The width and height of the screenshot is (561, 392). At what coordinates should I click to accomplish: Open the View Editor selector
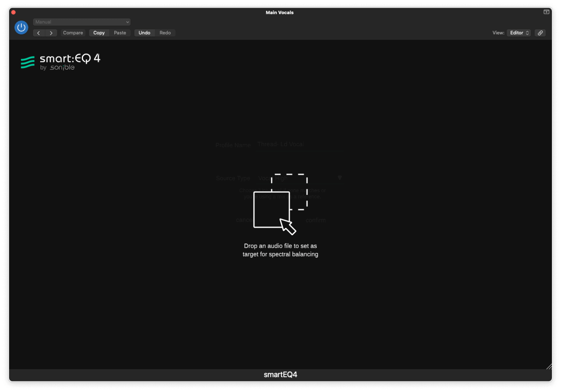(518, 33)
